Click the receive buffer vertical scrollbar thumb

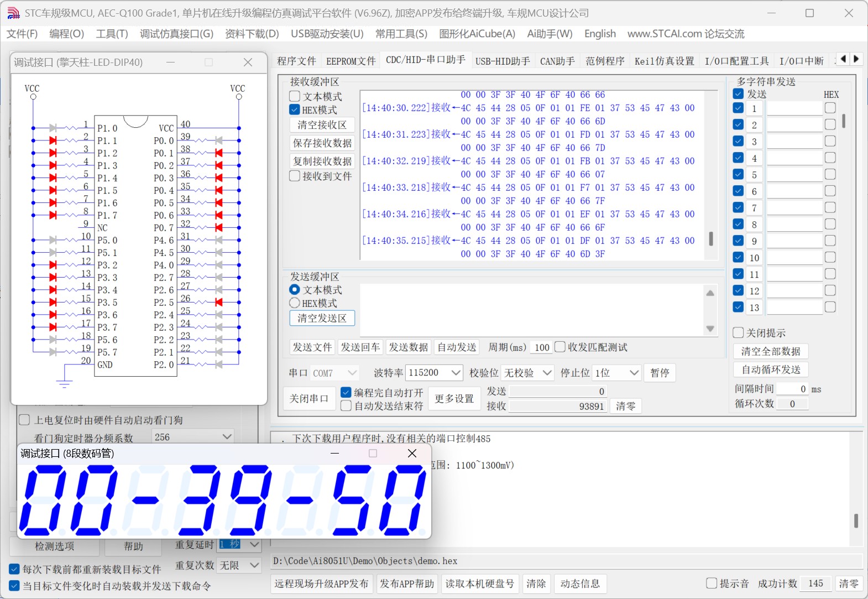pyautogui.click(x=711, y=238)
